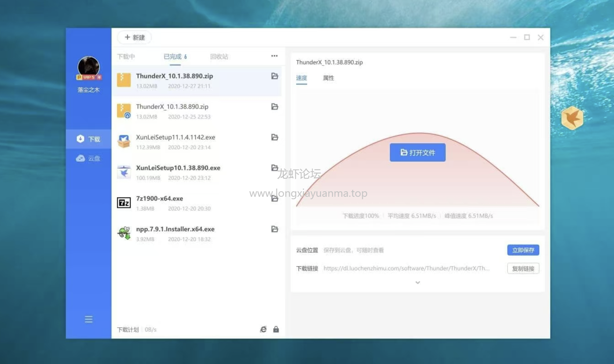Click 保存到云盘，可随时查看 cloud location hint
This screenshot has height=364, width=614.
tap(353, 250)
